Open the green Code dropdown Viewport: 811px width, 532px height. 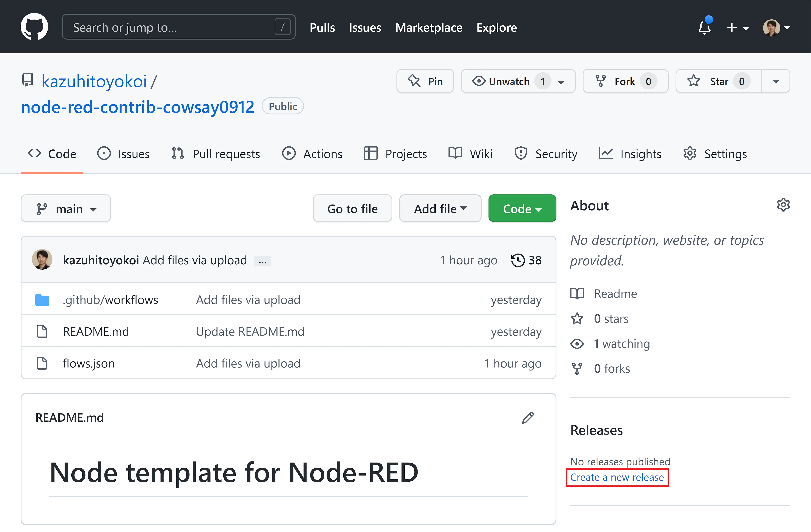point(522,209)
